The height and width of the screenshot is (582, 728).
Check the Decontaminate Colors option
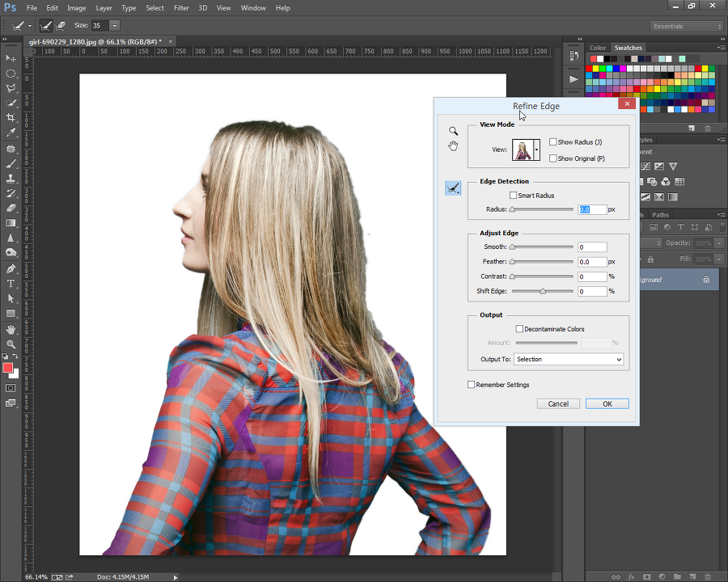point(519,329)
